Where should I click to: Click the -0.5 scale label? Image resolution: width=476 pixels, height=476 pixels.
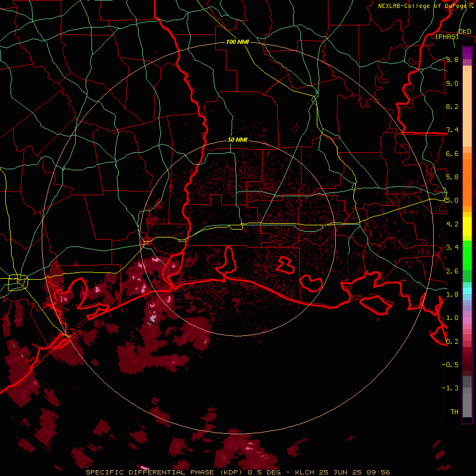(450, 365)
